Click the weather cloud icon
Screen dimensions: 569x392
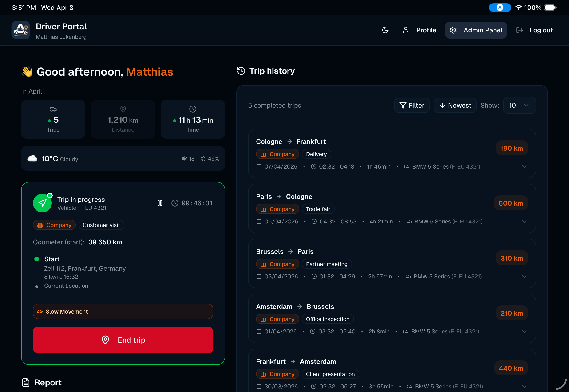pos(32,158)
